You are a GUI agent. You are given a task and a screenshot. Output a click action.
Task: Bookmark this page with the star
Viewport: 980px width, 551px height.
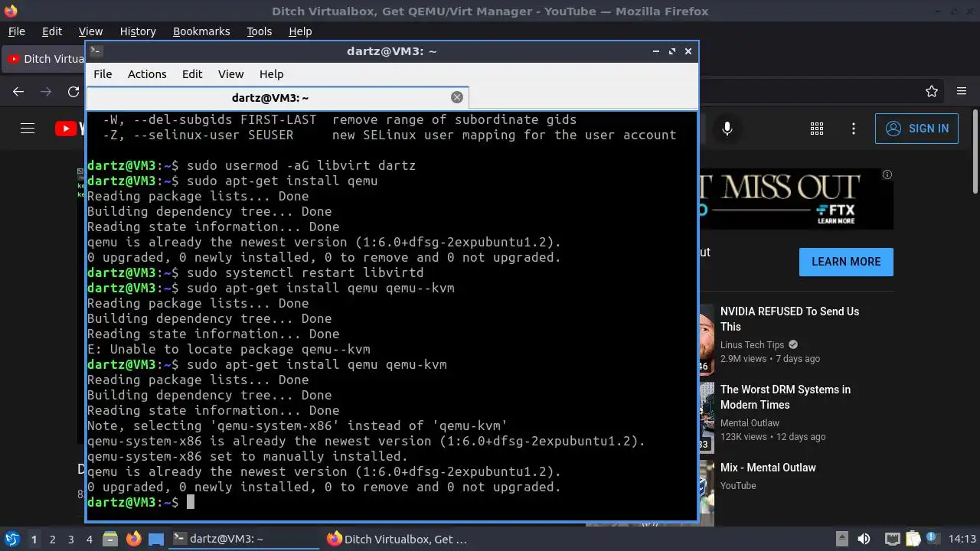coord(932,92)
